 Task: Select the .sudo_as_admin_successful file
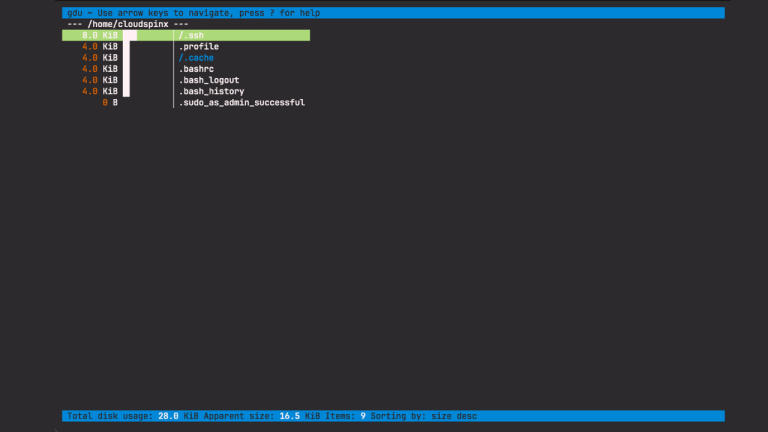(241, 102)
